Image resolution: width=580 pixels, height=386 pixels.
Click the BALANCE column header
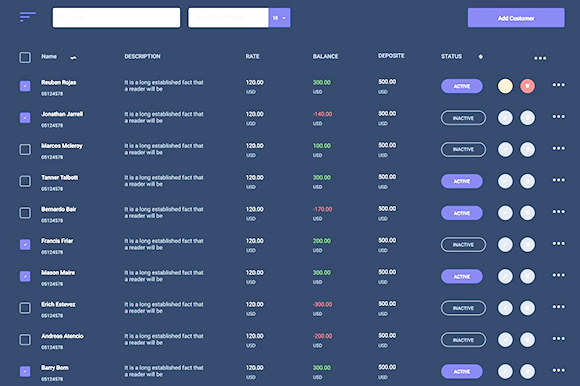[326, 57]
